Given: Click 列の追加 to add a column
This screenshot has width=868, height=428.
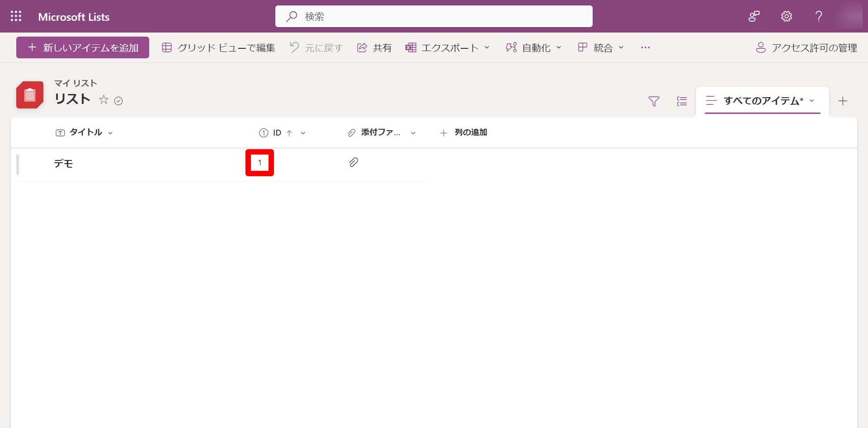Looking at the screenshot, I should [464, 132].
